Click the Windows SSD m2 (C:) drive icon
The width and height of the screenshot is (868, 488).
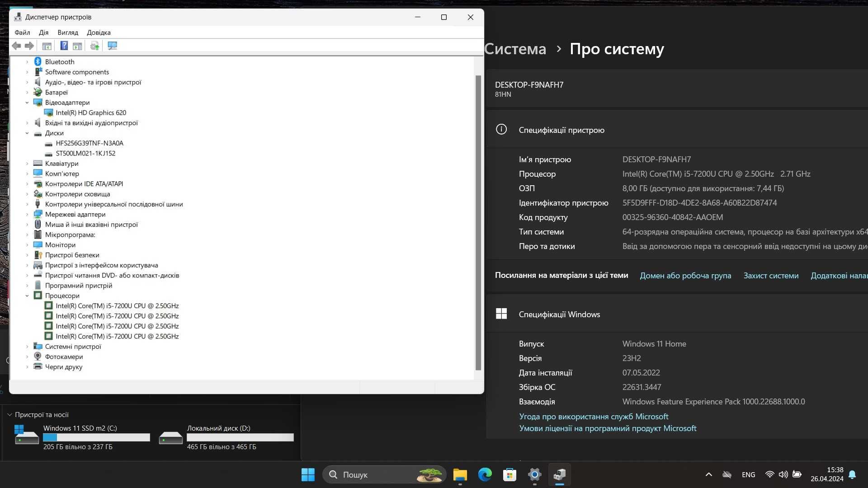point(26,435)
